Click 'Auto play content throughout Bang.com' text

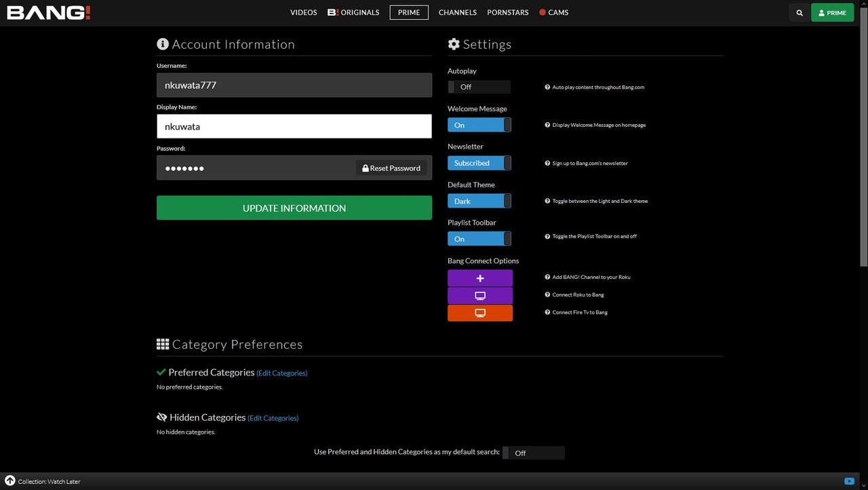click(x=598, y=88)
